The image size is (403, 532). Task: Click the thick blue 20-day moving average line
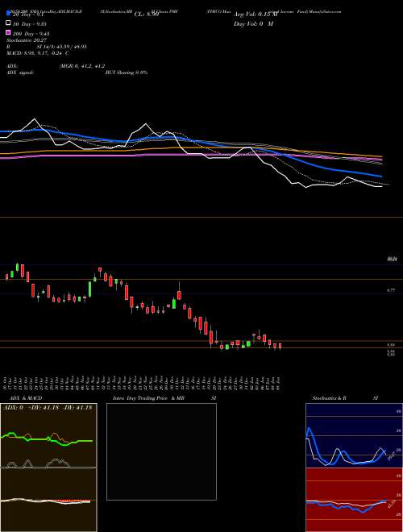(190, 139)
